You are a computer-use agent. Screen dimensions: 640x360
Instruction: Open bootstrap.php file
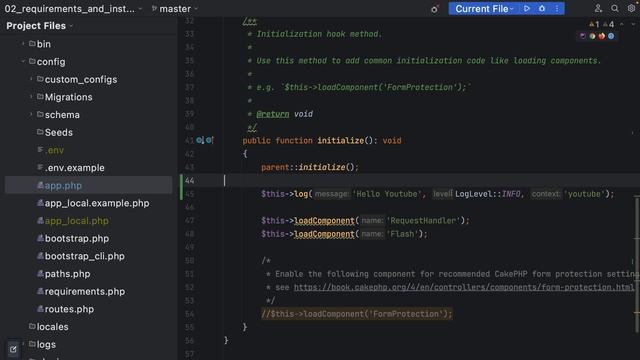[77, 238]
